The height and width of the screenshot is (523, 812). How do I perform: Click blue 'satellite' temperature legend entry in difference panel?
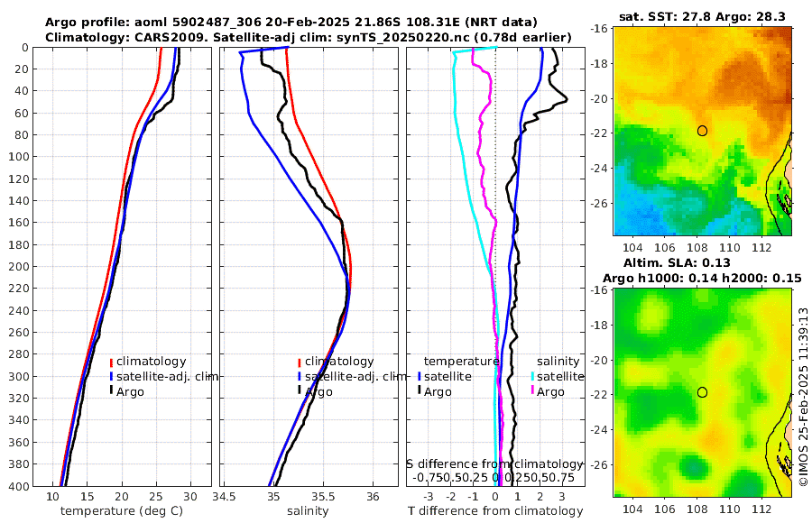coord(448,376)
